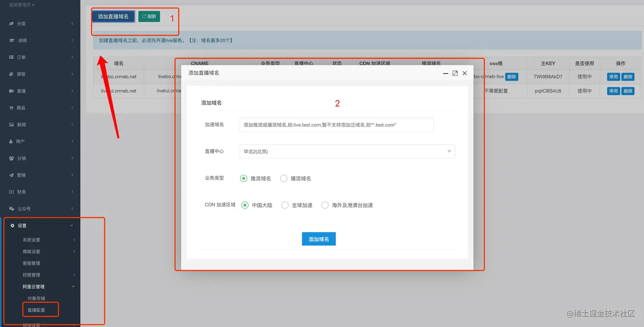644x327 pixels.
Task: Open 订单 via its list icon
Action: pyautogui.click(x=11, y=57)
